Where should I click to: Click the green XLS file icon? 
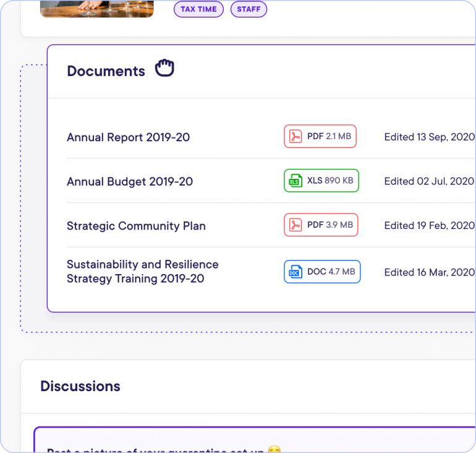coord(295,181)
